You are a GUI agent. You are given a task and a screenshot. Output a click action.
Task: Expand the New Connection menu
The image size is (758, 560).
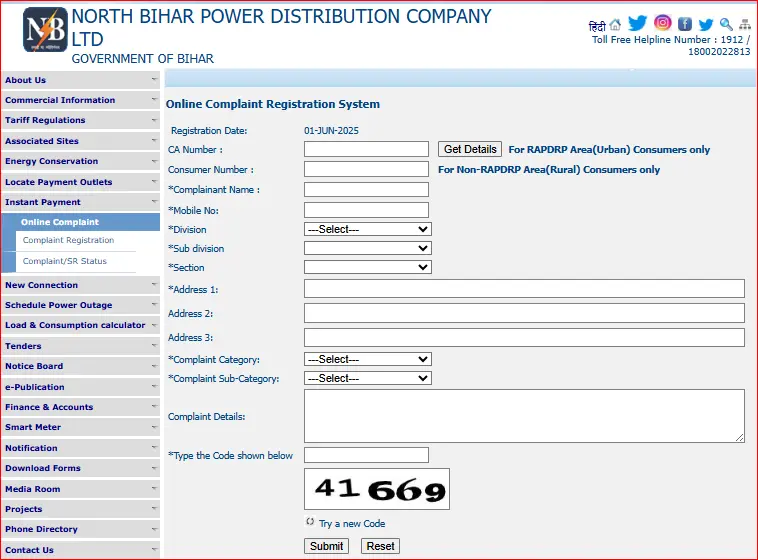click(x=80, y=285)
